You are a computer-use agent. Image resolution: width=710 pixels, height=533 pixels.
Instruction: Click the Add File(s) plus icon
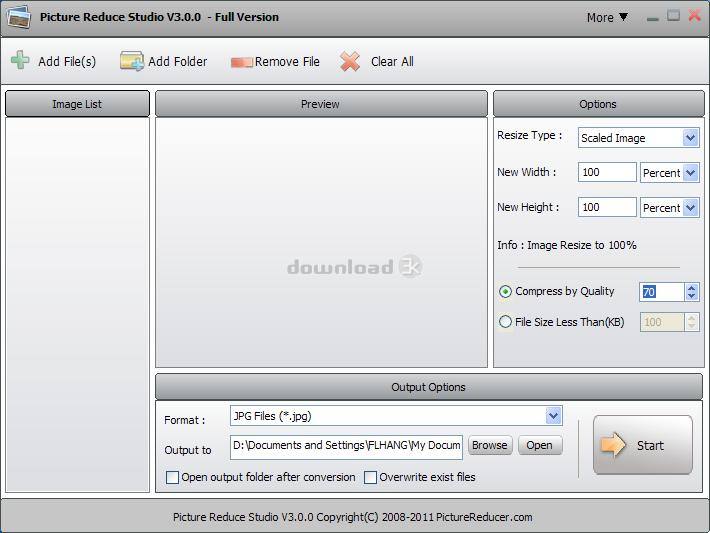pyautogui.click(x=20, y=61)
